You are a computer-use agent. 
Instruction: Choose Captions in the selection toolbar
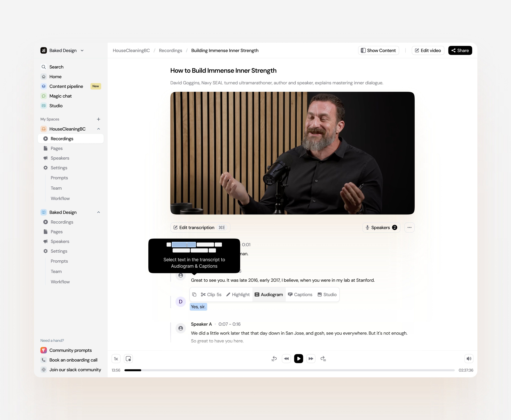pyautogui.click(x=300, y=294)
